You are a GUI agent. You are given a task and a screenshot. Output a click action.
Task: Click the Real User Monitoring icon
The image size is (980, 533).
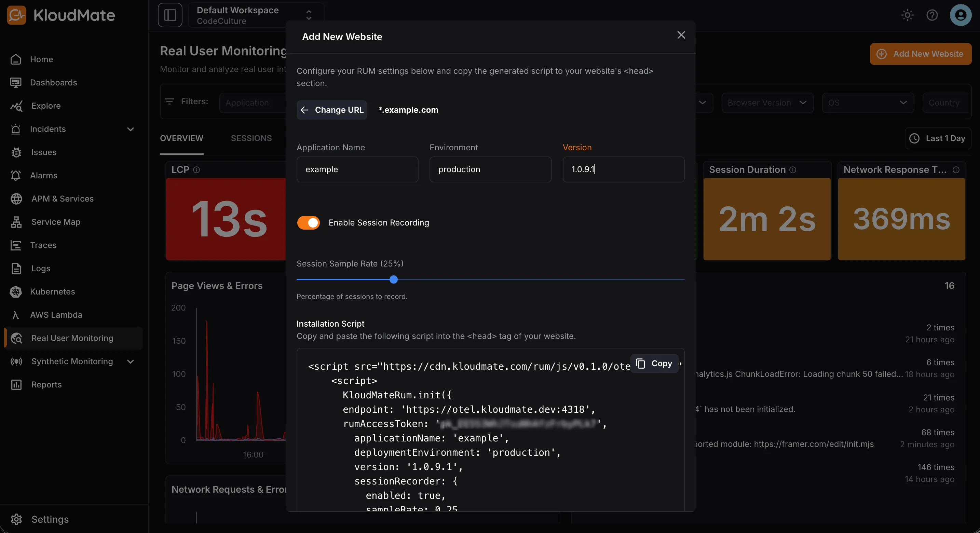click(x=16, y=338)
